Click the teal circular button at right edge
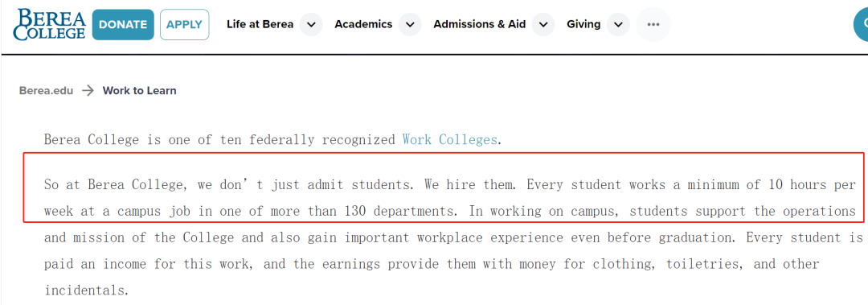This screenshot has height=305, width=868. coord(861,24)
